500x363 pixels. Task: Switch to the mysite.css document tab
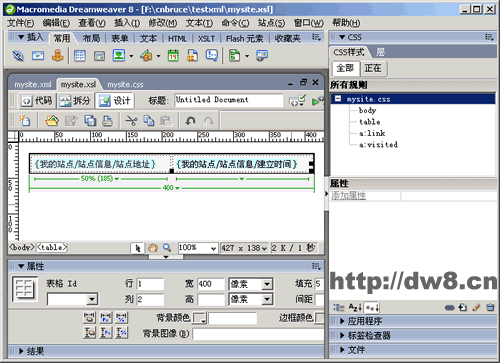pos(125,85)
